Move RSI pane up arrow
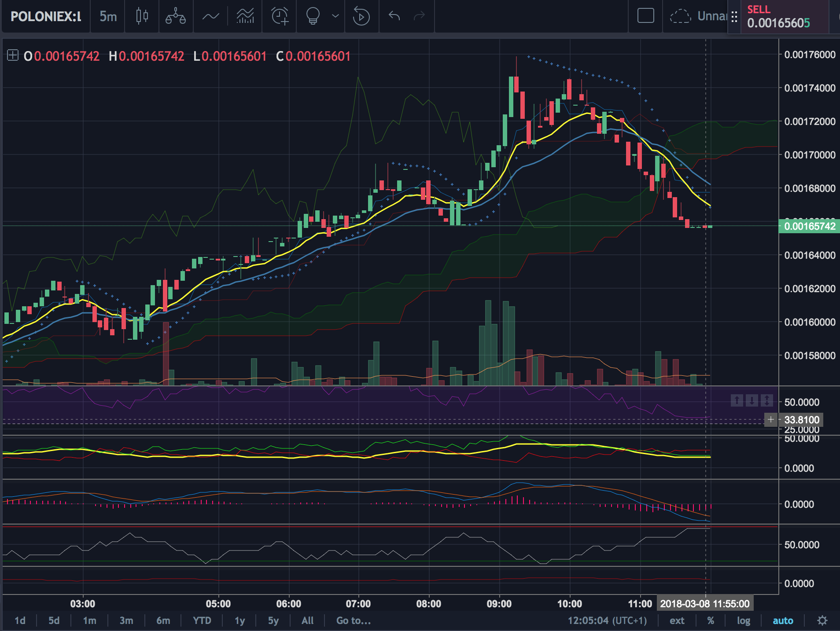The image size is (840, 631). coord(737,400)
